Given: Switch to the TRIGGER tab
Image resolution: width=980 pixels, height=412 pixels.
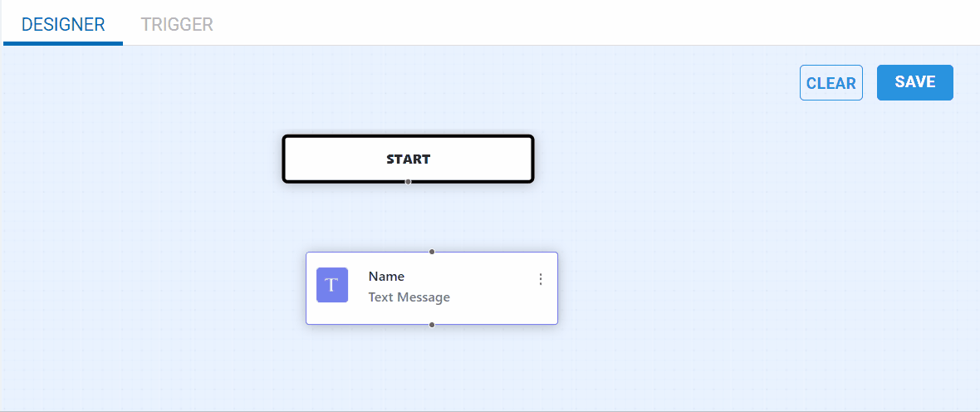Looking at the screenshot, I should click(177, 24).
